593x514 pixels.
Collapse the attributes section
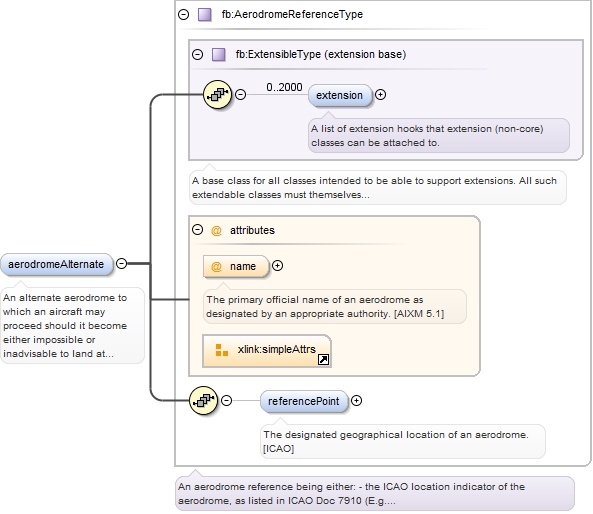(x=197, y=230)
